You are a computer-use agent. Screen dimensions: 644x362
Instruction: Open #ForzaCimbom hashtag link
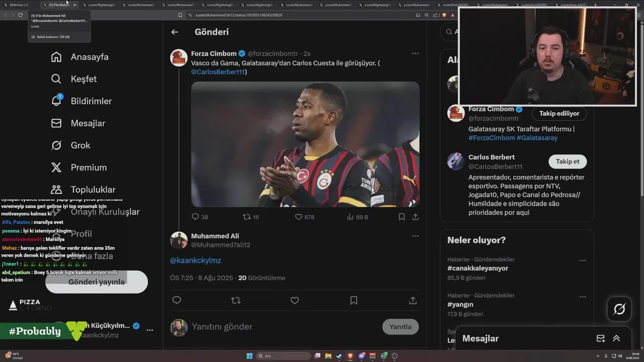492,138
